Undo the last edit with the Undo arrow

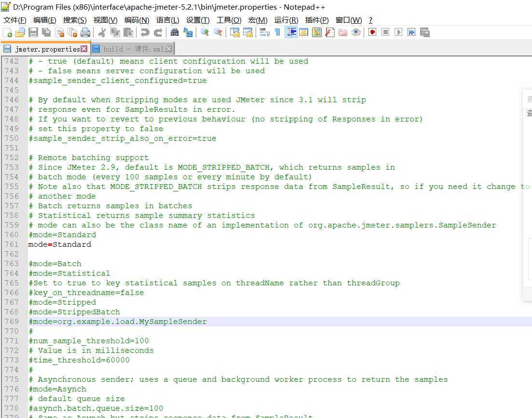(x=145, y=33)
